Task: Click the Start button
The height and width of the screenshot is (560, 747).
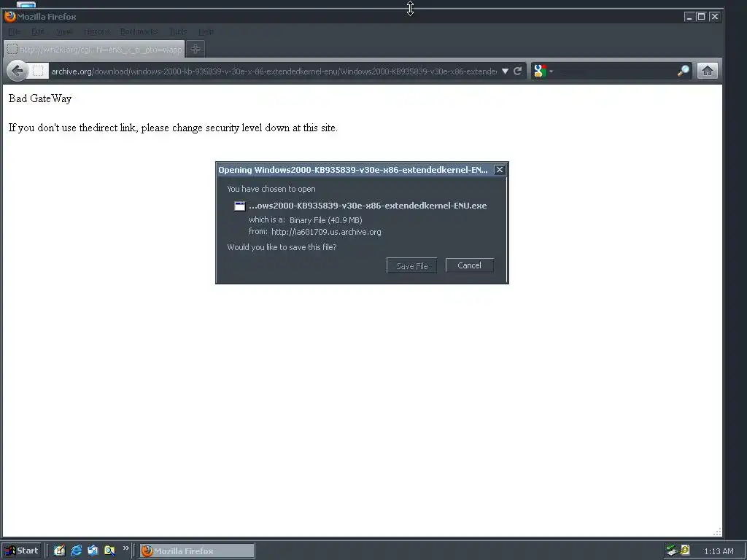Action: point(21,551)
